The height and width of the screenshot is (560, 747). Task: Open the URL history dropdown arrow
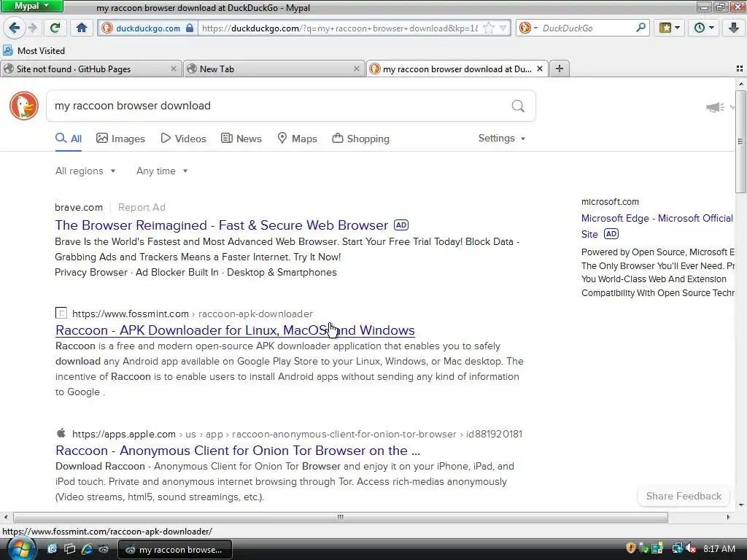click(x=503, y=28)
